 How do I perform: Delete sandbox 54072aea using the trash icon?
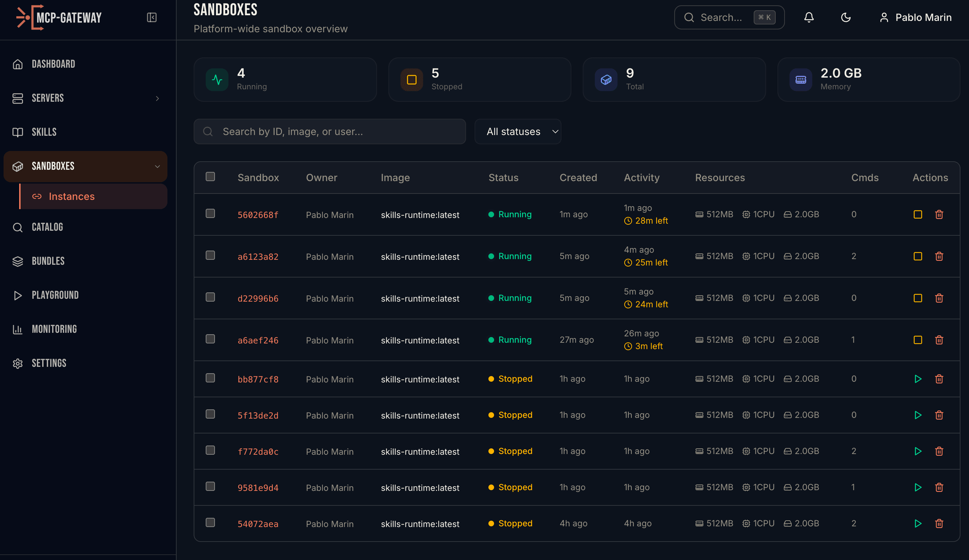click(939, 523)
